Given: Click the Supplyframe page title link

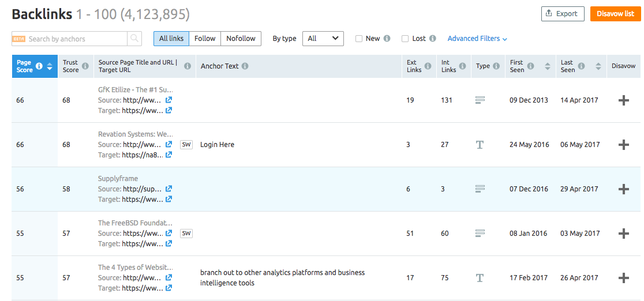Looking at the screenshot, I should pos(118,179).
